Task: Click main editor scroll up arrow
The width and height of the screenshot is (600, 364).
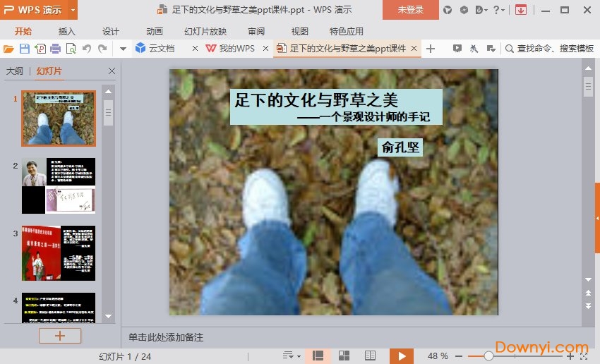Action: [588, 68]
